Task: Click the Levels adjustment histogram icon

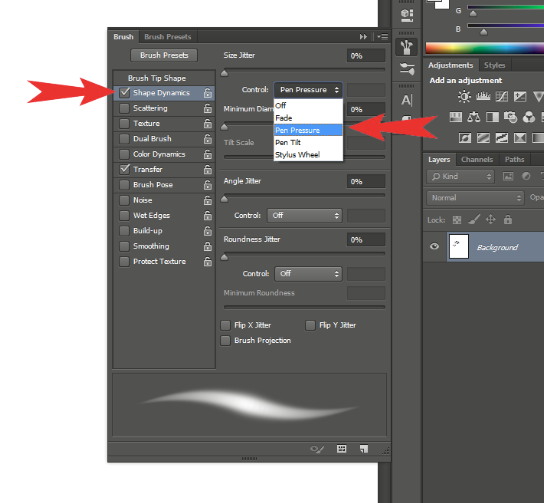Action: pyautogui.click(x=483, y=96)
